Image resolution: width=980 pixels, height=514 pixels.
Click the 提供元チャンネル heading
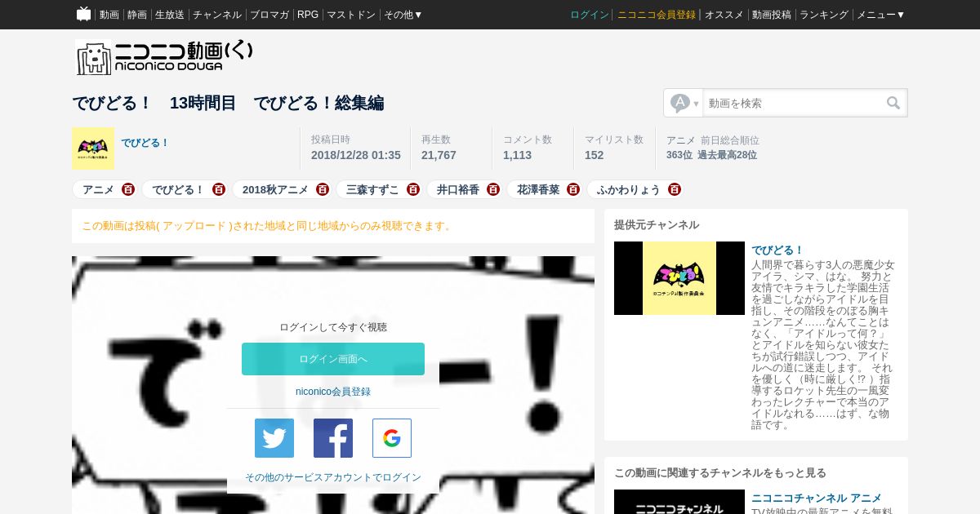point(657,225)
